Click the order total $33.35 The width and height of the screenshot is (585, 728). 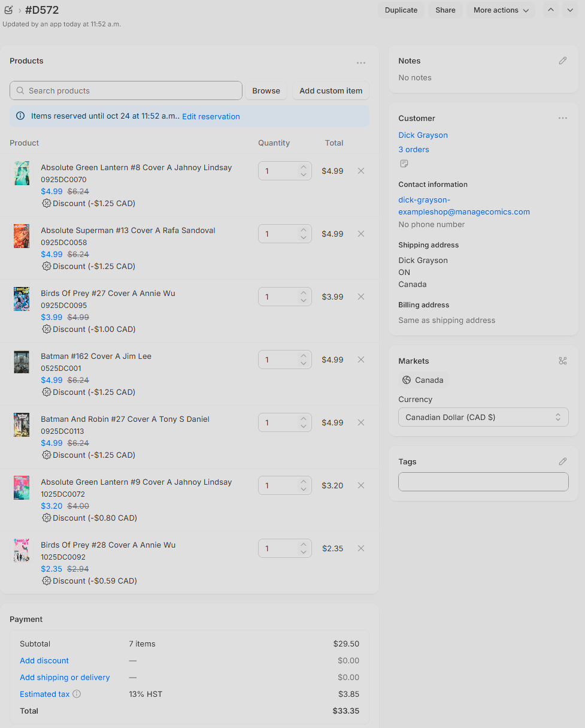346,711
